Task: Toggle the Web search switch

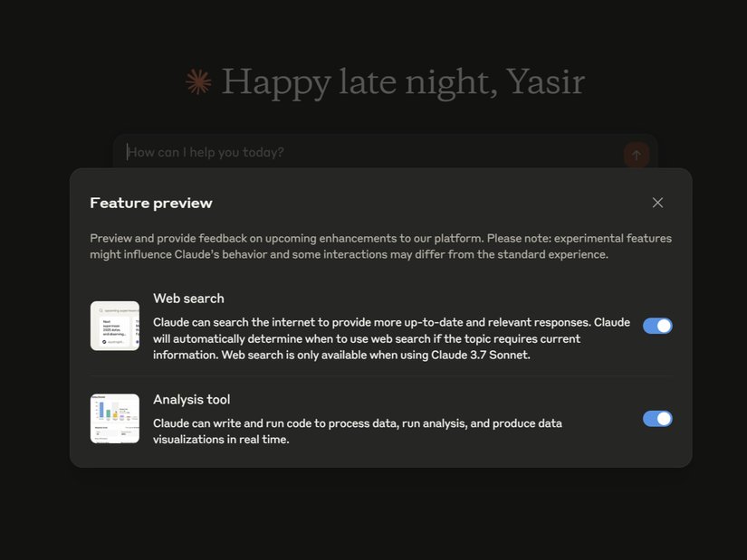Action: click(x=657, y=326)
